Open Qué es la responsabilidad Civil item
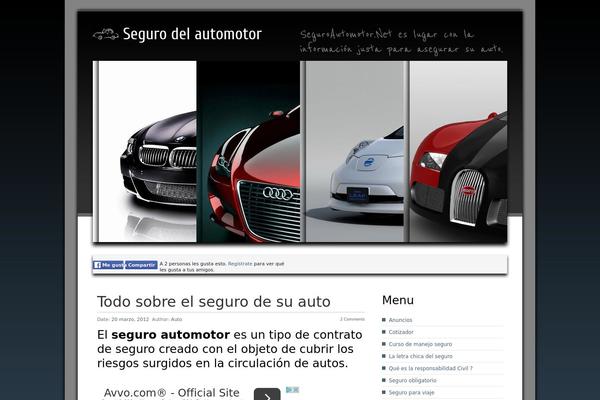 [x=430, y=368]
